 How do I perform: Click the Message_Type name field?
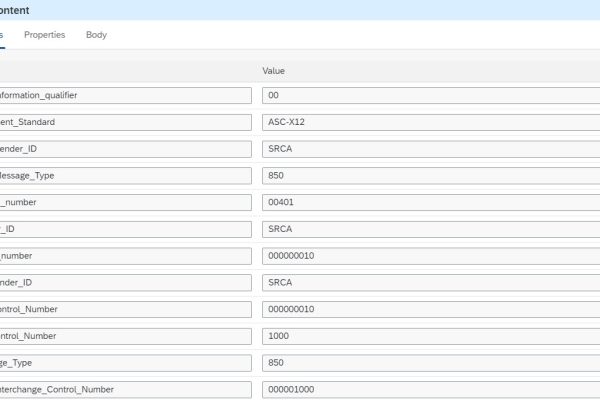click(125, 176)
